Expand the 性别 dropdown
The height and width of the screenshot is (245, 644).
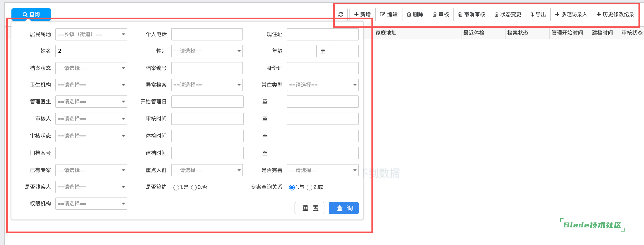click(x=207, y=51)
